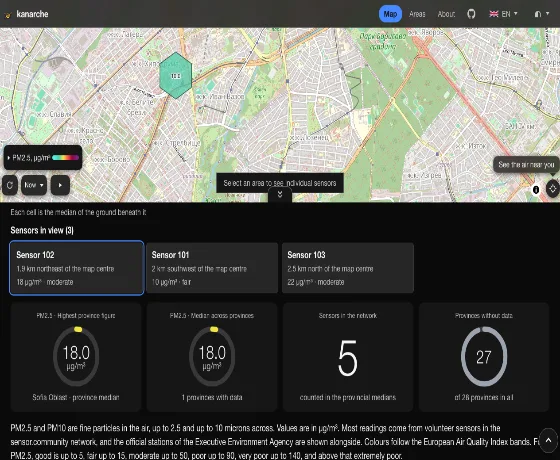Click the kanarche site title

click(x=32, y=14)
